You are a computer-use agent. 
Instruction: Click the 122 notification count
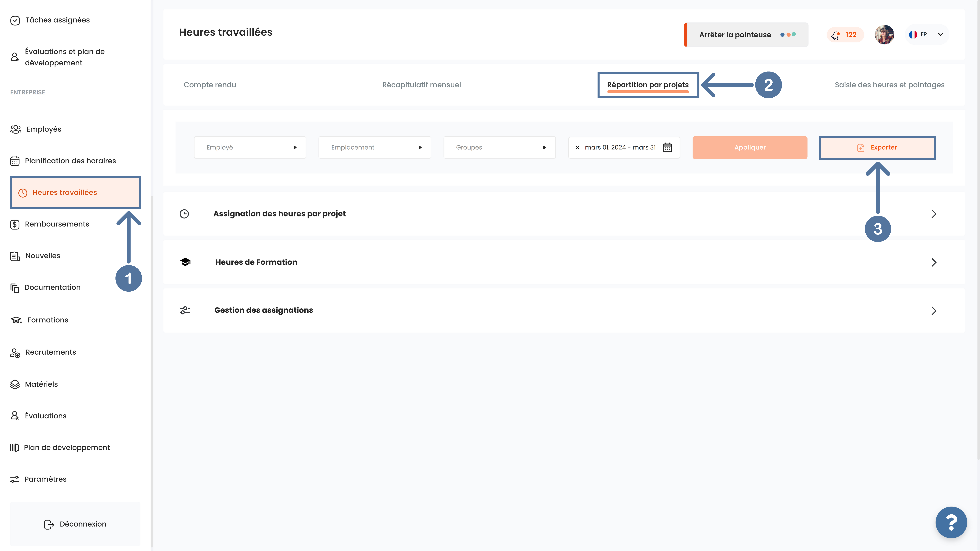(851, 35)
